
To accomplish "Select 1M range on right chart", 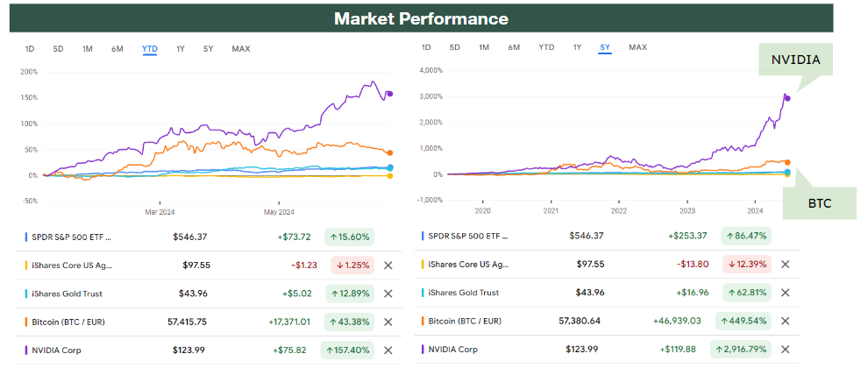I will pyautogui.click(x=484, y=47).
